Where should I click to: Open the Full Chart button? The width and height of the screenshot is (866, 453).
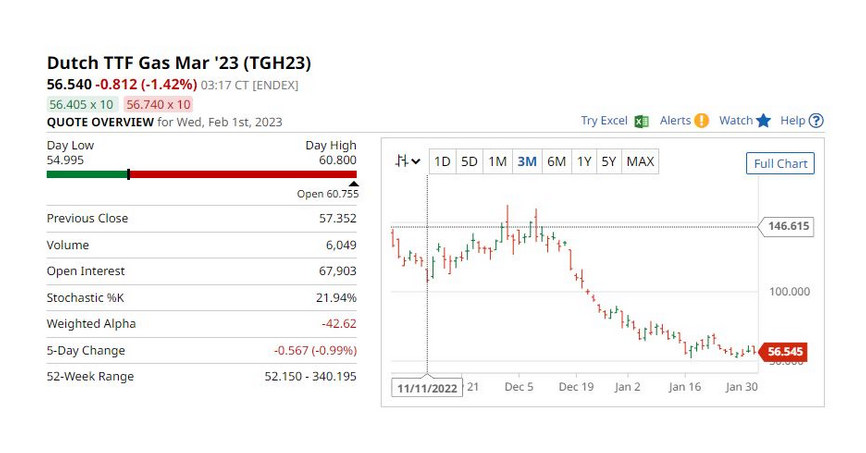(780, 164)
